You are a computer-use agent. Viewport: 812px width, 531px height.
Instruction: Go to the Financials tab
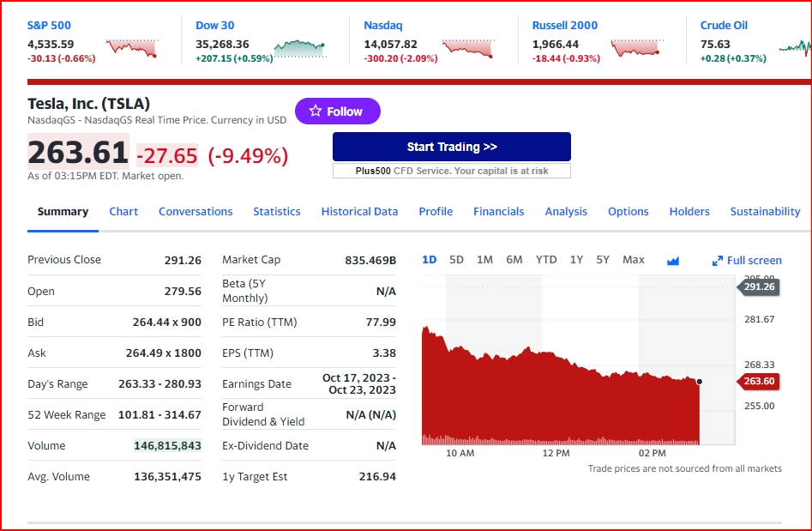(x=498, y=212)
